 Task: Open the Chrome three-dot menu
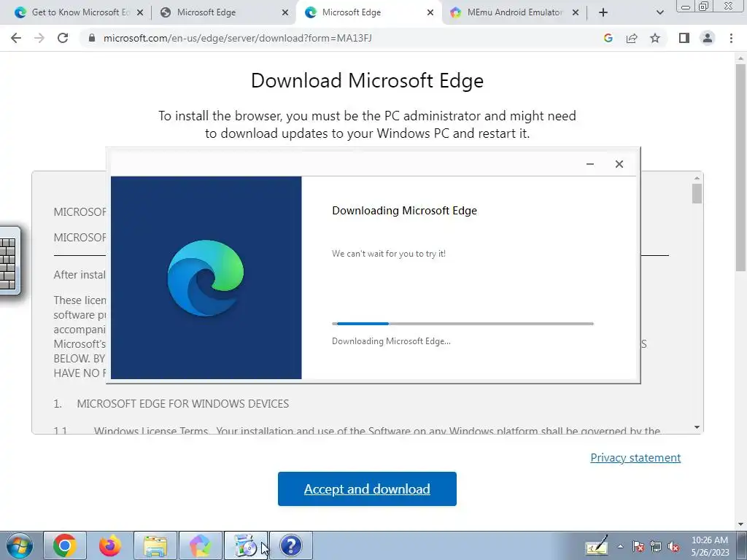click(731, 38)
